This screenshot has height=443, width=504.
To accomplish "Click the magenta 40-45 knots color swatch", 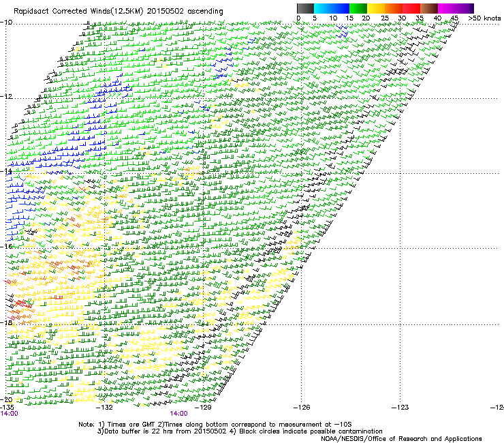I will [447, 8].
